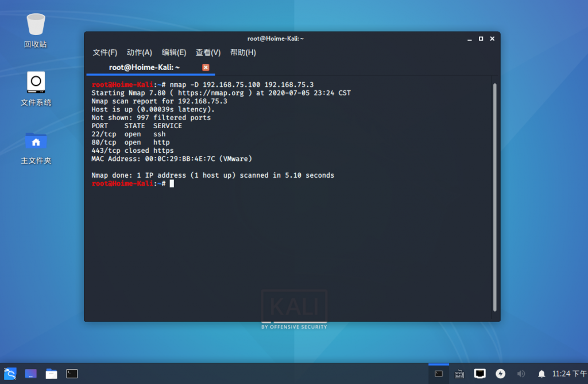Open the 动作(A) menu
The image size is (588, 384).
(140, 52)
